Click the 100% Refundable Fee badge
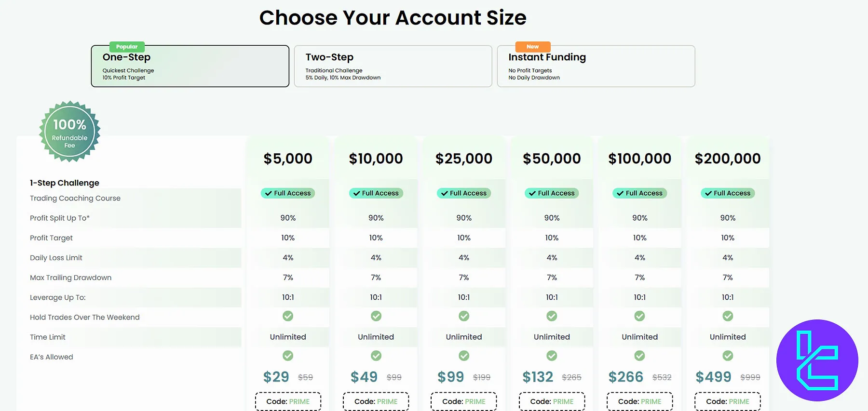 tap(70, 131)
